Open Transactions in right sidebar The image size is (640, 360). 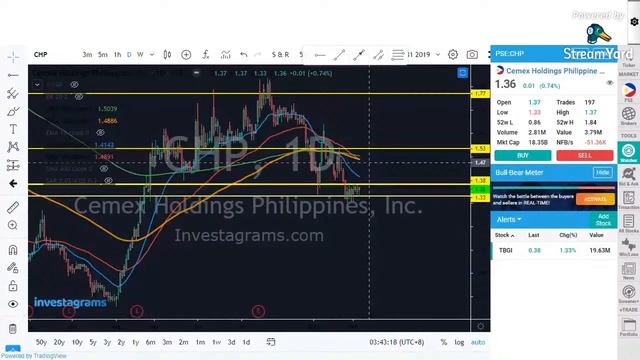point(629,200)
